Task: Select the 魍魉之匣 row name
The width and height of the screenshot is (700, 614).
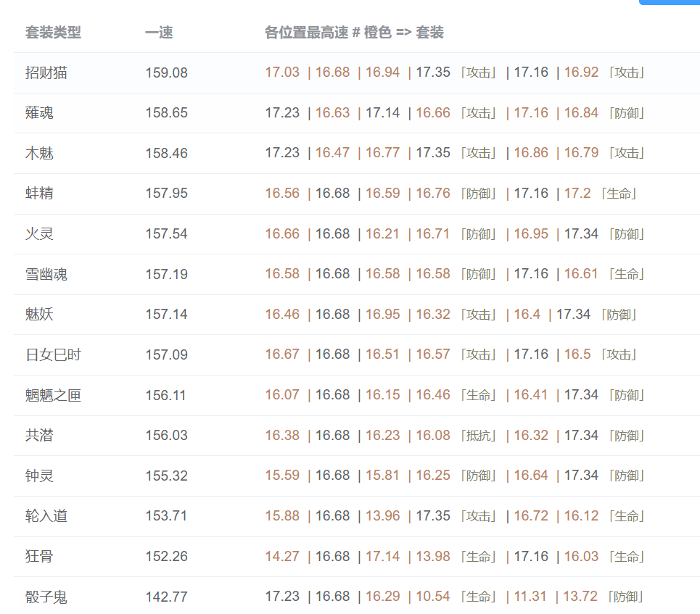Action: (x=53, y=395)
